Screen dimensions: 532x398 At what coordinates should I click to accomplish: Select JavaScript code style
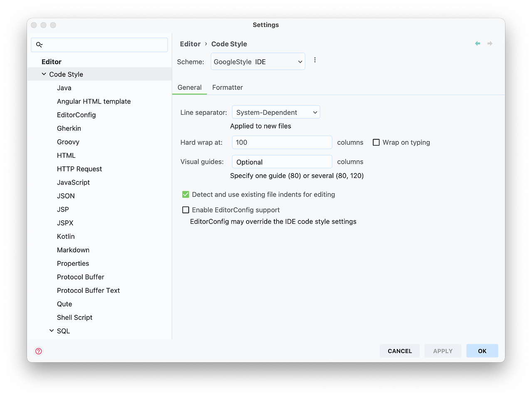point(74,183)
